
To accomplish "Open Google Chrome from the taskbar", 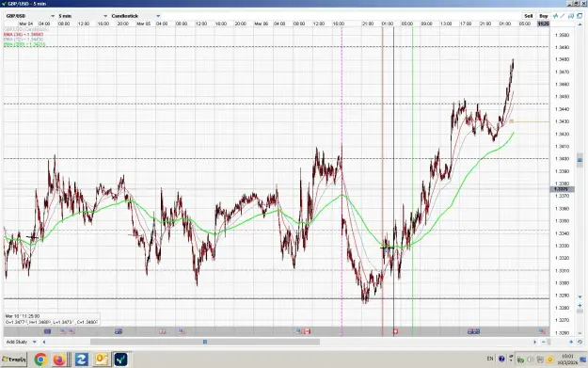I will coord(40,360).
